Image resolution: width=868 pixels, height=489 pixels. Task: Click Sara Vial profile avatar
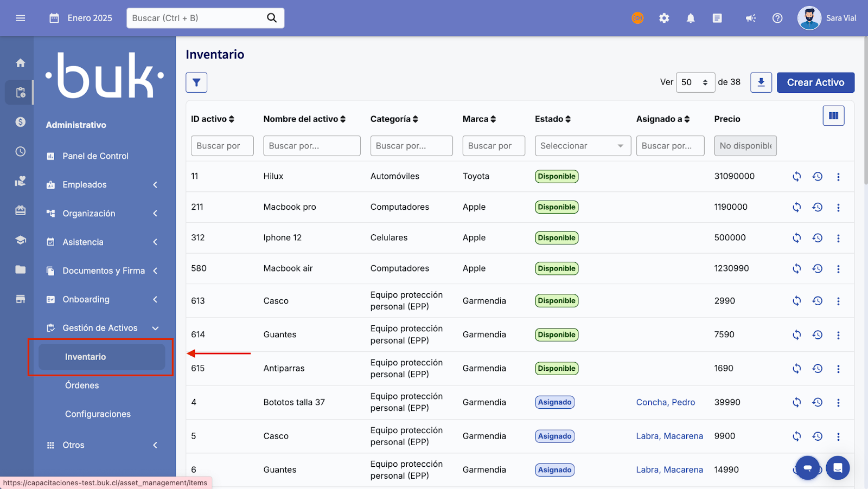click(x=809, y=18)
